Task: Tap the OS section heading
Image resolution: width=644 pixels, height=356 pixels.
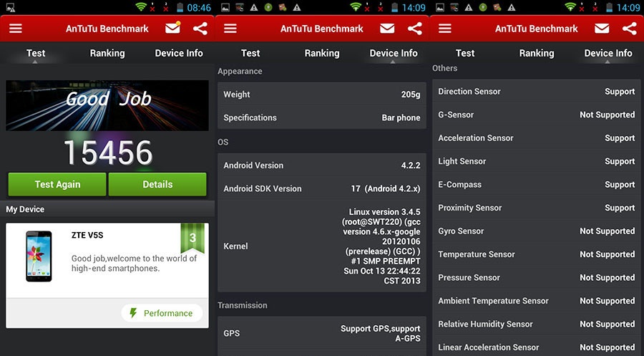Action: click(223, 142)
